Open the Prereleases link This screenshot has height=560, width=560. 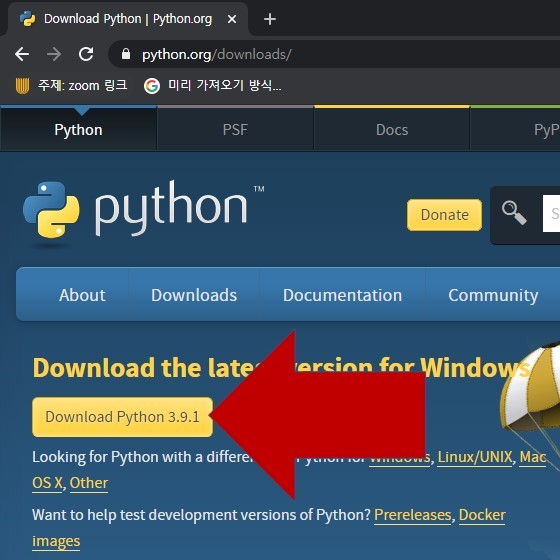(412, 515)
